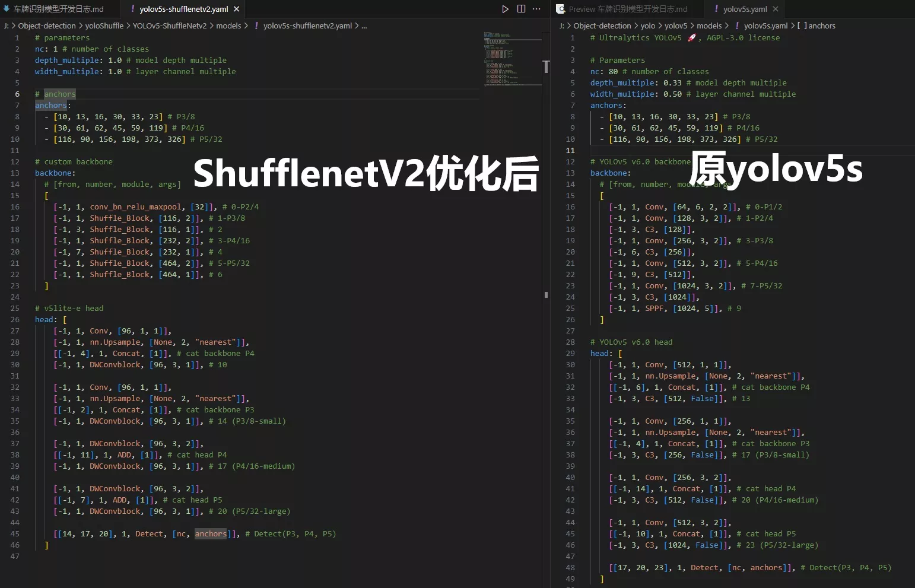915x588 pixels.
Task: Close the yolov5s-shufflenetv2.yaml tab
Action: pyautogui.click(x=236, y=9)
